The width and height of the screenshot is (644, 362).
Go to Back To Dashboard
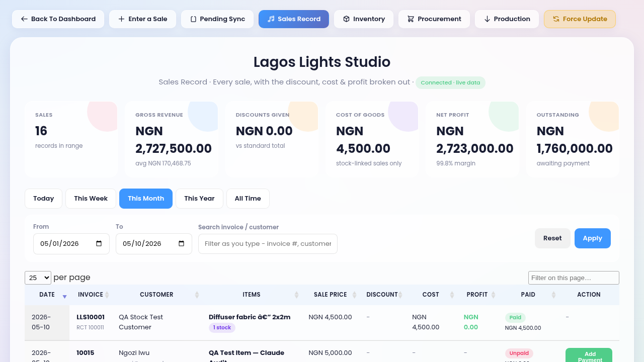click(x=58, y=19)
